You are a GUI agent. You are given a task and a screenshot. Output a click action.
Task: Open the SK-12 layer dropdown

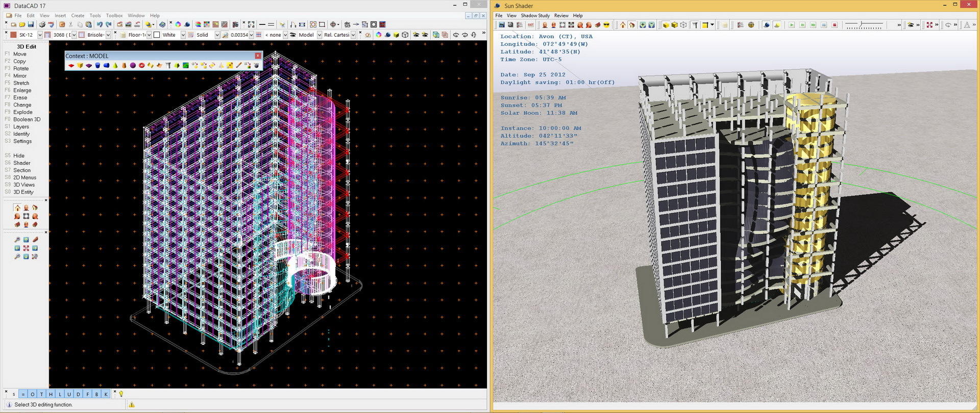(40, 35)
